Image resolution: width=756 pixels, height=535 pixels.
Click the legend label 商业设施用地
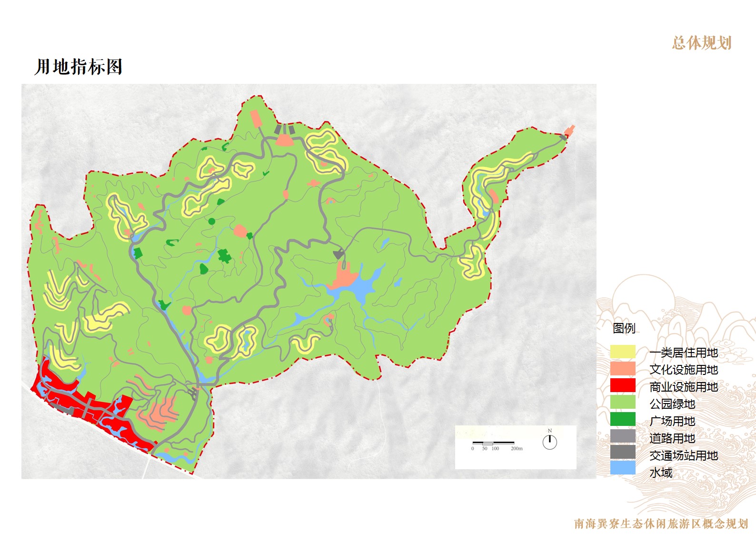pyautogui.click(x=684, y=387)
